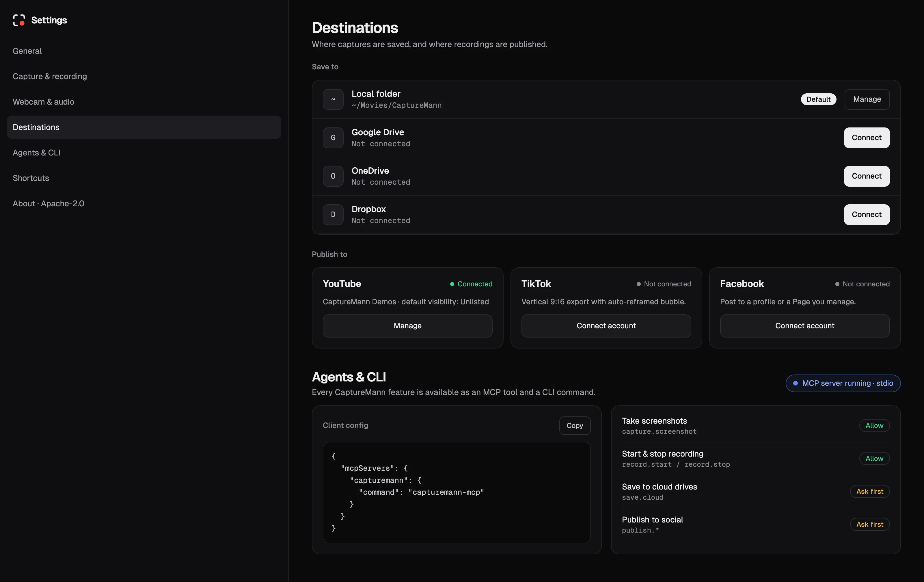The image size is (924, 582).
Task: Toggle Ask first for Publish to social
Action: pyautogui.click(x=869, y=524)
